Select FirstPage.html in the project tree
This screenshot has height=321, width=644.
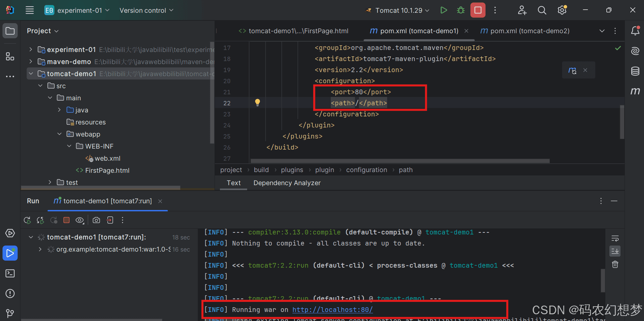[x=107, y=170]
